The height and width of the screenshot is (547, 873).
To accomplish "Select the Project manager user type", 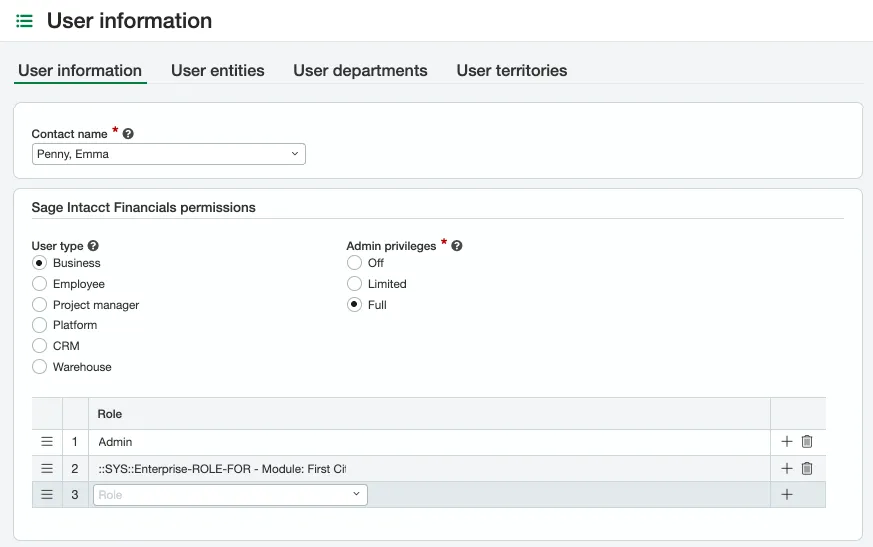I will [x=39, y=305].
